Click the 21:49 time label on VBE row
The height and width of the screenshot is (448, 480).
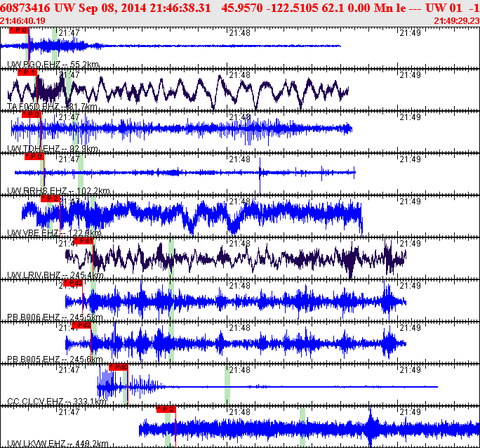(411, 202)
